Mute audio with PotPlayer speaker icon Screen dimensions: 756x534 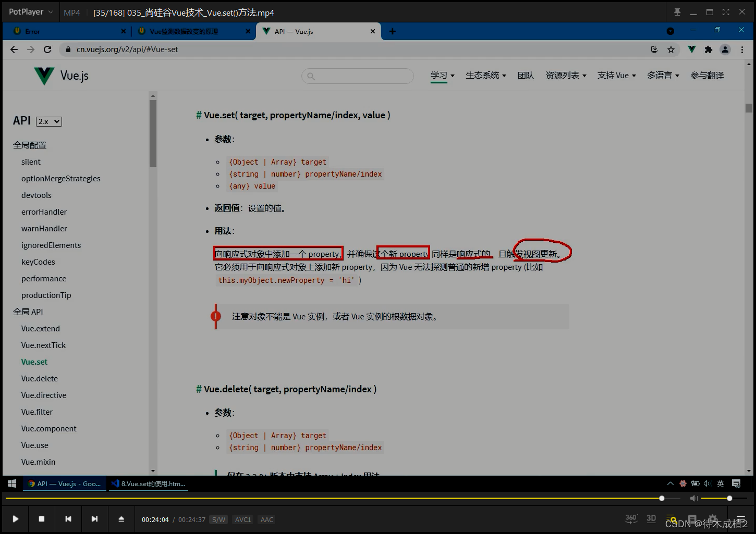[694, 499]
